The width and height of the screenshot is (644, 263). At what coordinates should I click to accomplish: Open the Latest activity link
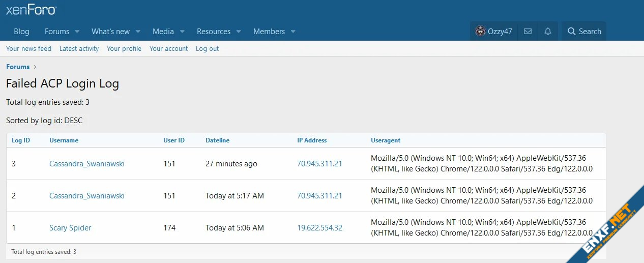coord(79,49)
